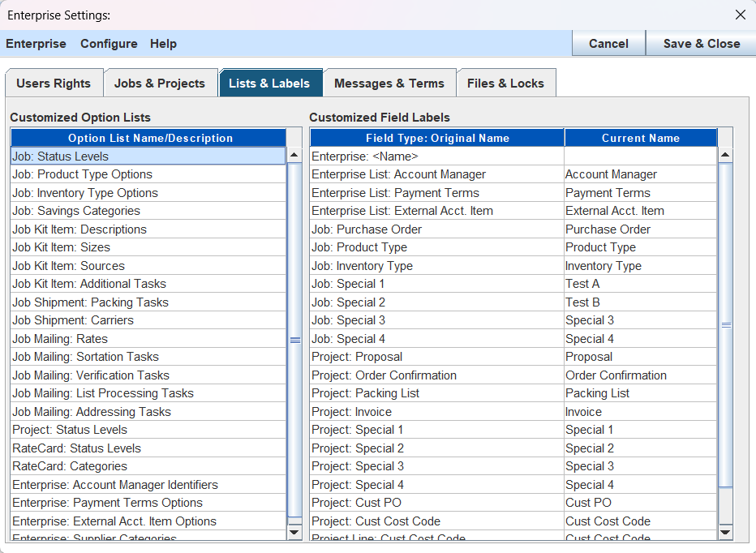Switch to the Users Rights tab
The image size is (756, 553).
tap(54, 84)
